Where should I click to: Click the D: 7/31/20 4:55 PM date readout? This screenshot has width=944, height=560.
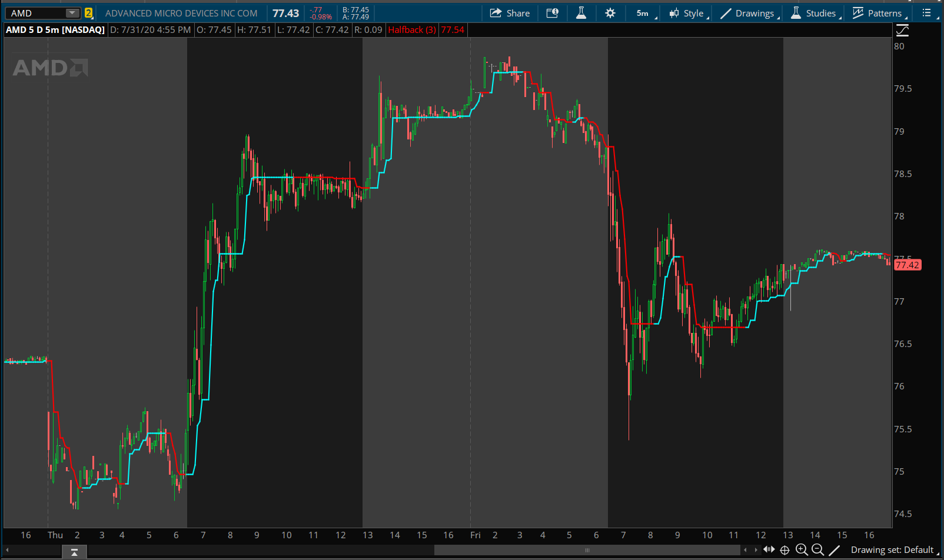pyautogui.click(x=151, y=29)
